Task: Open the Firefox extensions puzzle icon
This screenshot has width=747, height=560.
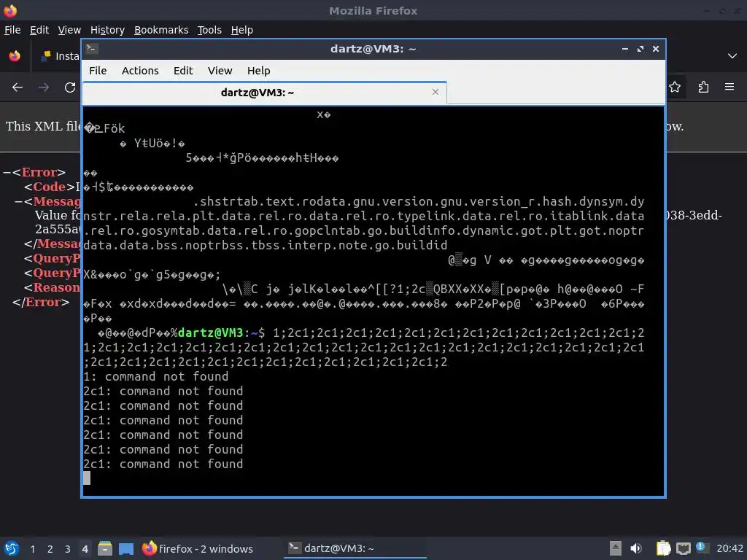Action: click(703, 87)
